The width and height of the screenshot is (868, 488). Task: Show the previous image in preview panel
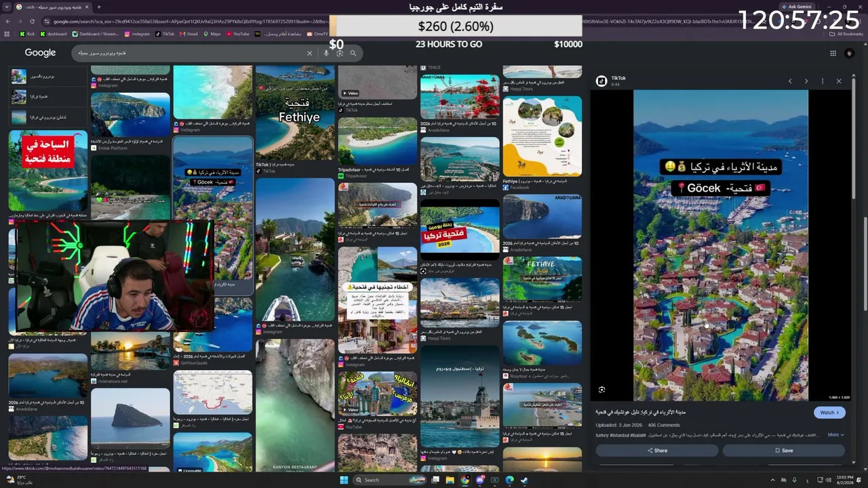click(790, 81)
